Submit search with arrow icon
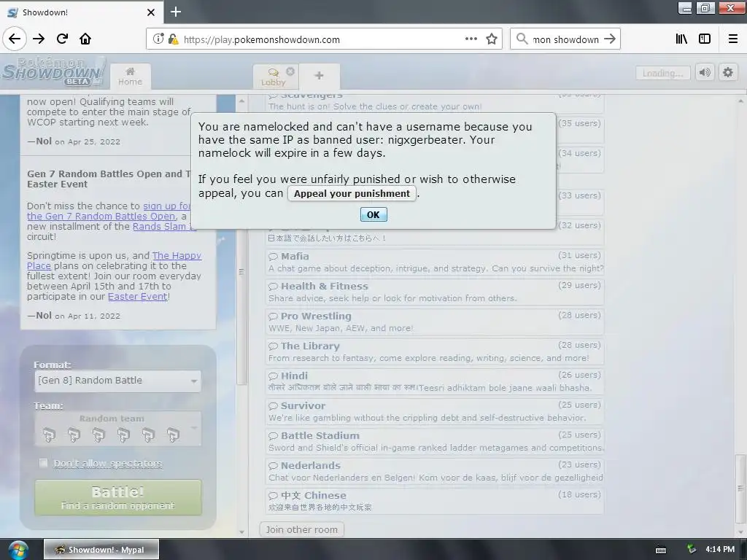The image size is (747, 560). pos(610,39)
